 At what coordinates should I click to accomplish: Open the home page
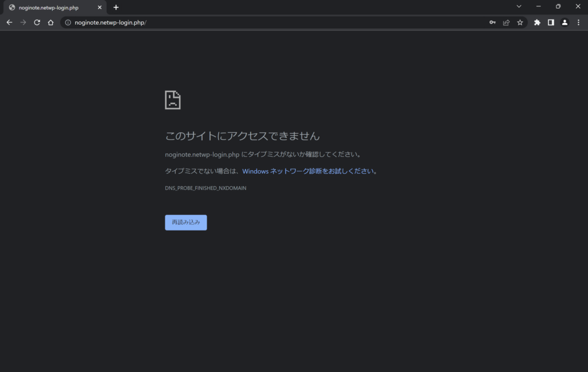(x=51, y=22)
